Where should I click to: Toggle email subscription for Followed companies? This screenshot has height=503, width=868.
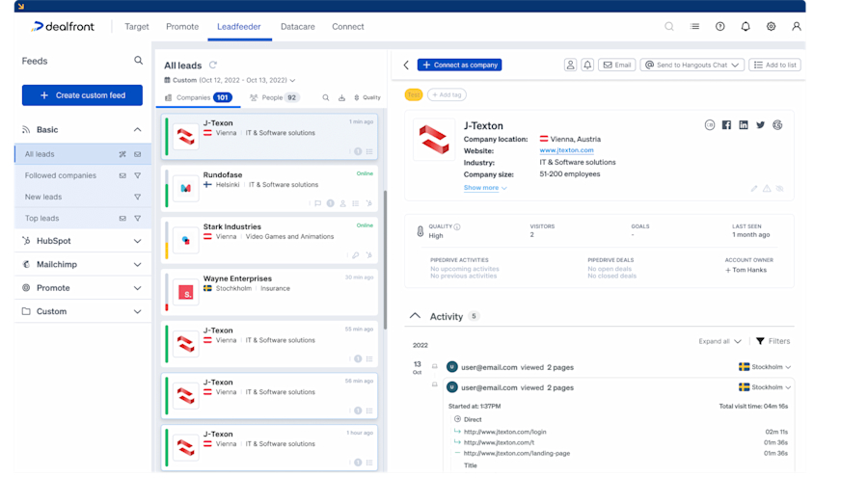tap(122, 176)
